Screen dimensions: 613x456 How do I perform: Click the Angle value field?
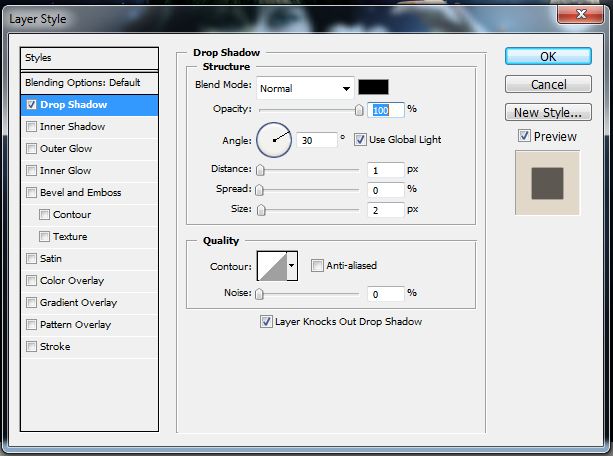point(316,140)
